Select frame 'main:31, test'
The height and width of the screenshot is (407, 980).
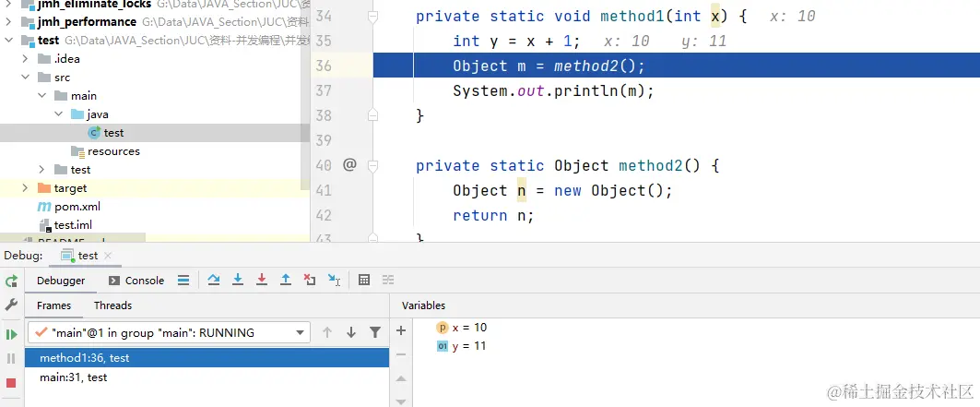[x=207, y=377]
